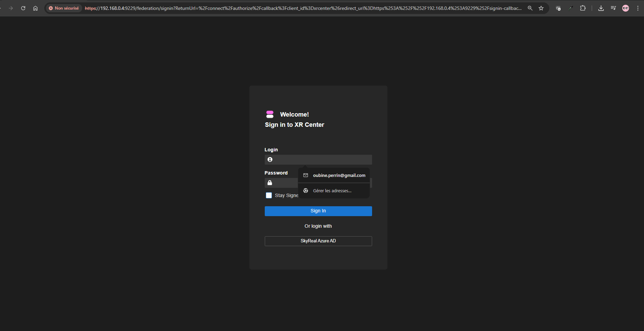Open the browser profile avatar
644x331 pixels.
click(x=626, y=8)
